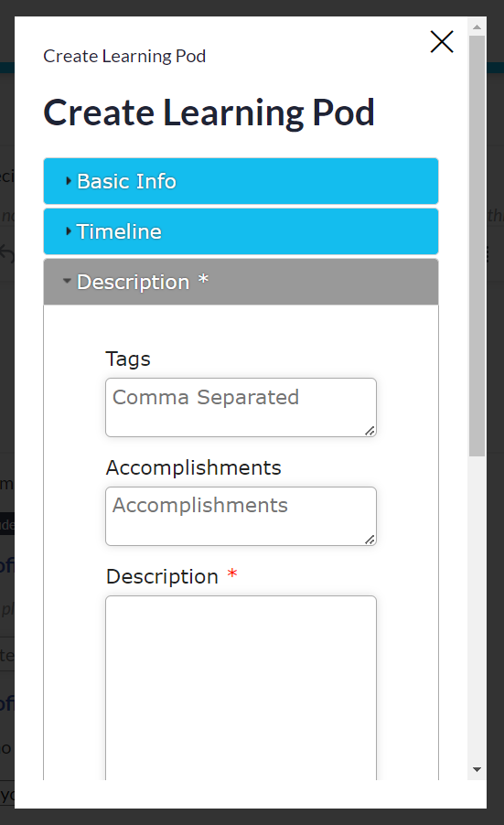
Task: Focus the Tags comma separated field
Action: [241, 407]
